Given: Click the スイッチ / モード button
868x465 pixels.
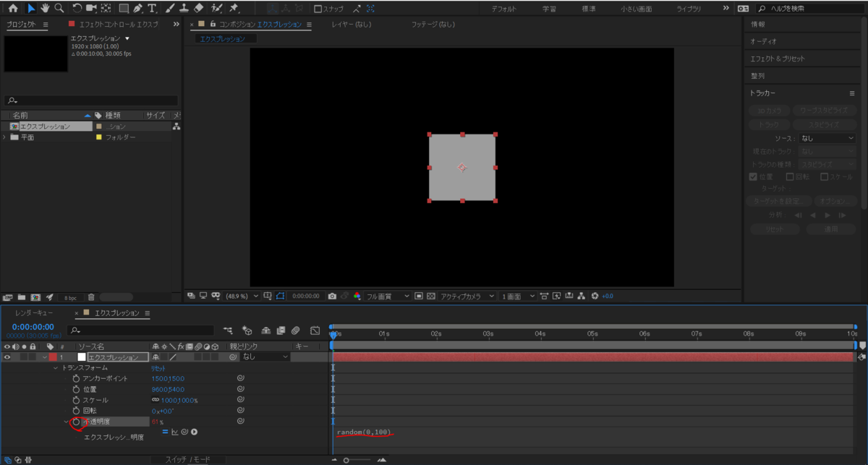Looking at the screenshot, I should pyautogui.click(x=188, y=459).
